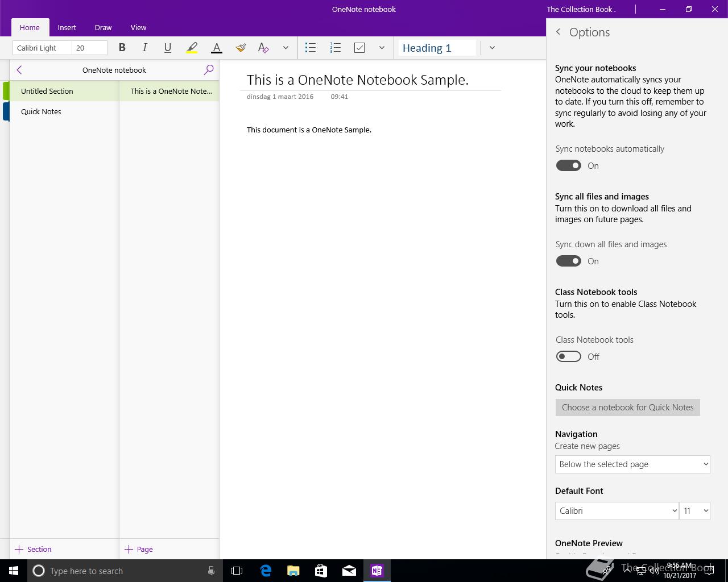The image size is (728, 582).
Task: Apply red font color
Action: click(x=216, y=48)
